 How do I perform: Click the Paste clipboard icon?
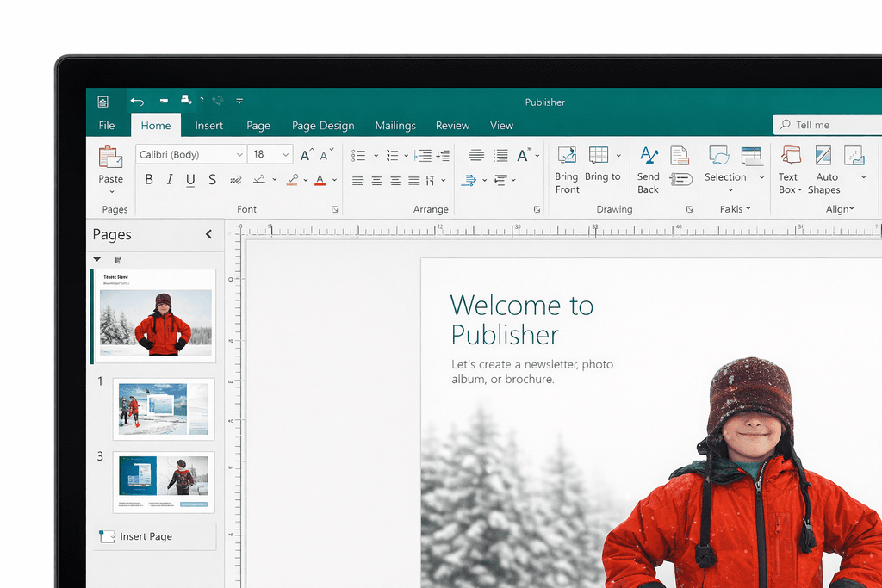110,158
